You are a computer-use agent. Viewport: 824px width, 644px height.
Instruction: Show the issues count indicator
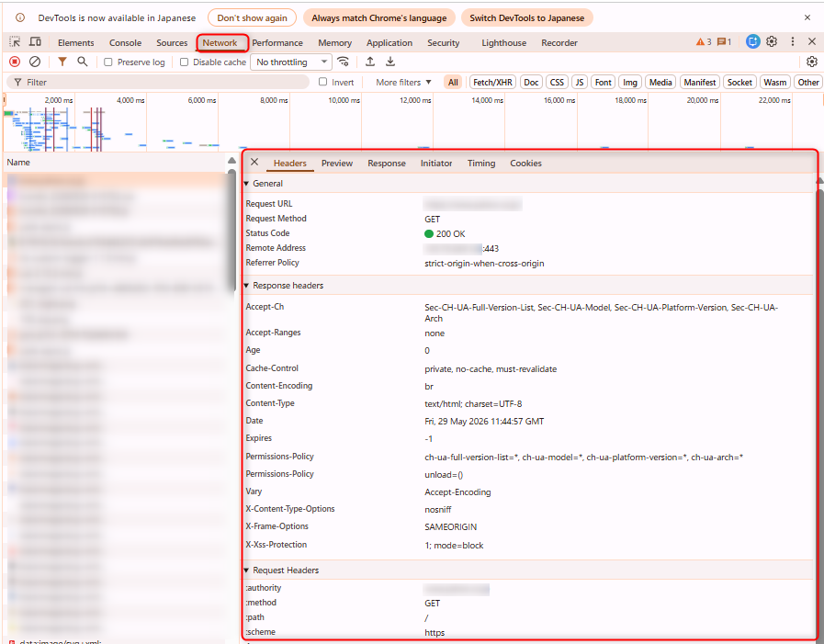coord(724,42)
